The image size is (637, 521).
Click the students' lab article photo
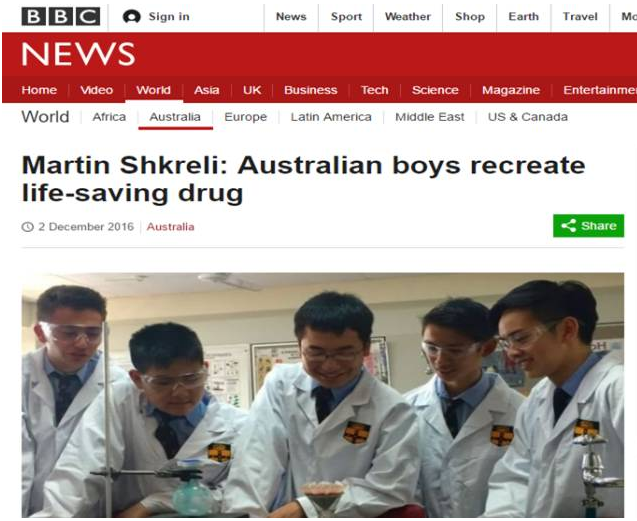323,395
